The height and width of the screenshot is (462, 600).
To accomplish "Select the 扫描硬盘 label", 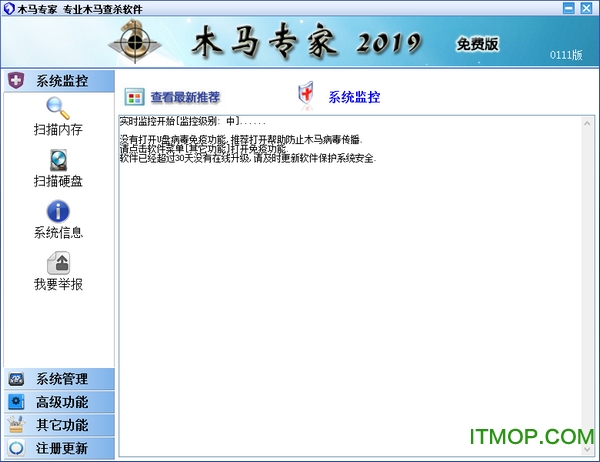I will coord(58,181).
